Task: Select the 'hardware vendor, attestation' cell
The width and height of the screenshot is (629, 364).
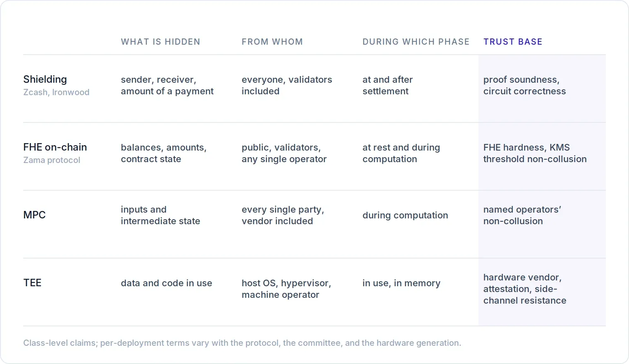Action: [x=525, y=289]
